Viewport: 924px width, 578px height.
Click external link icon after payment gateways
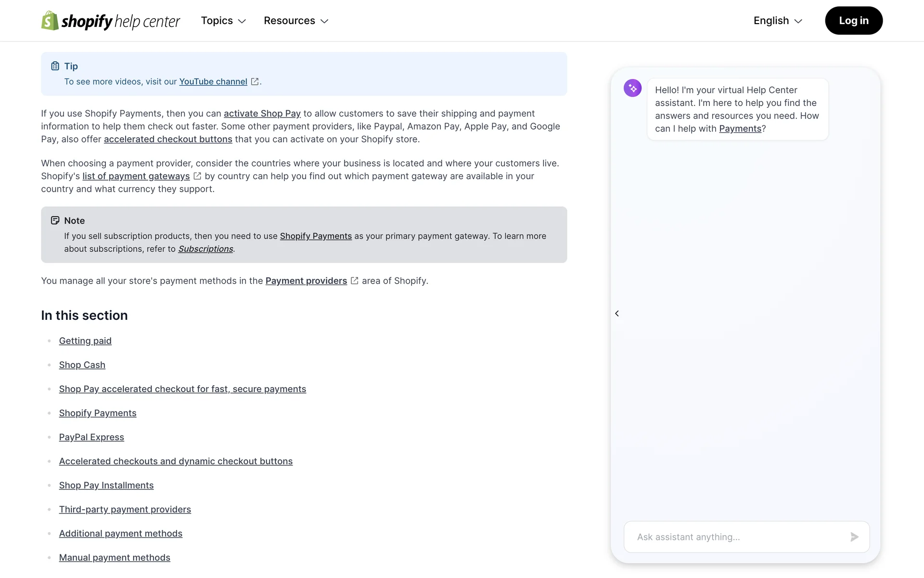(x=197, y=176)
